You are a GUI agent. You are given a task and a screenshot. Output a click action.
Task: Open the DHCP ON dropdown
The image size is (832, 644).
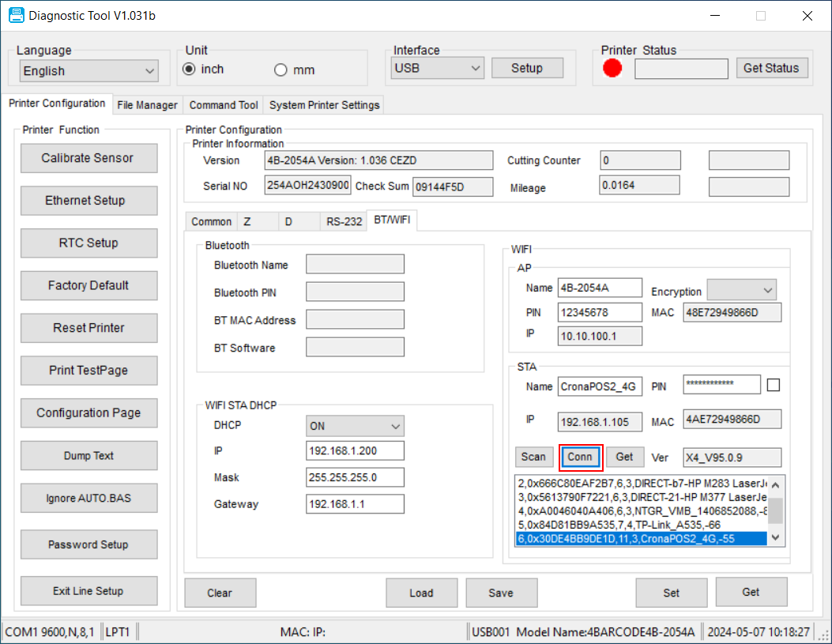click(355, 426)
